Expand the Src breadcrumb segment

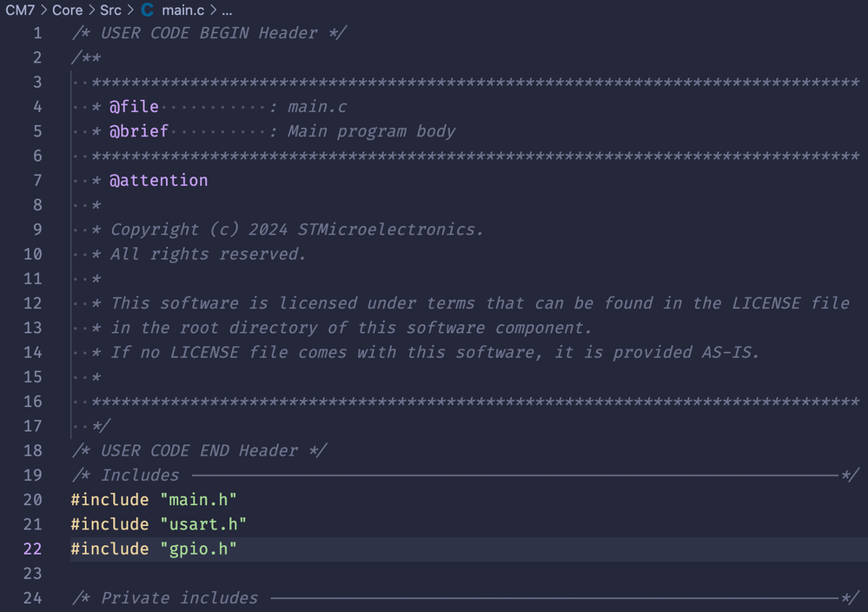coord(110,10)
